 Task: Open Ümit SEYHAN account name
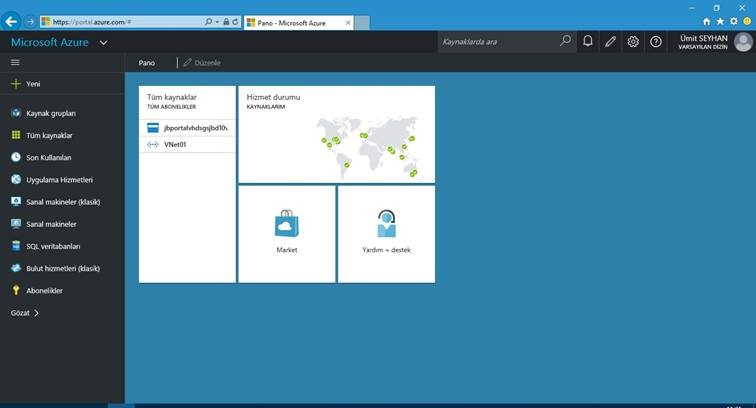pos(703,38)
